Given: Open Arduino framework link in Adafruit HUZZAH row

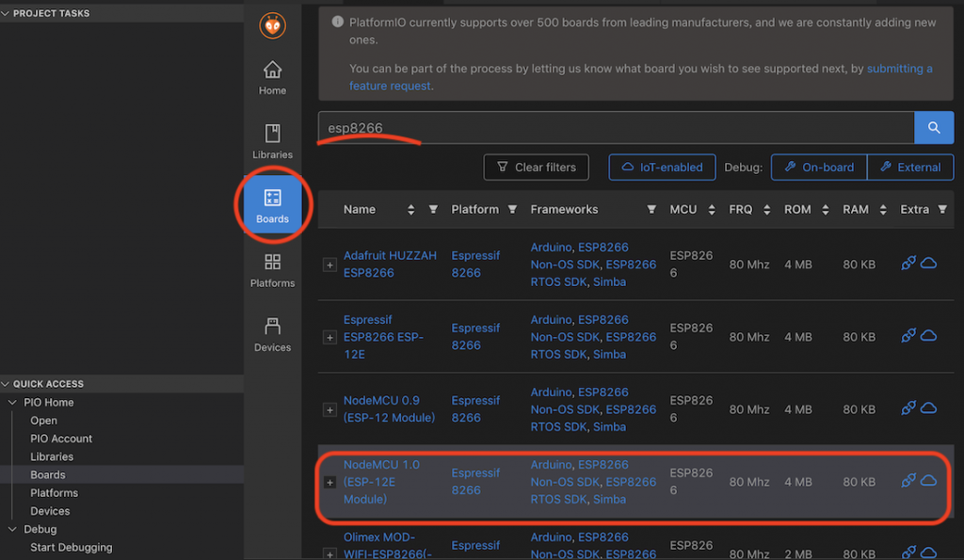Looking at the screenshot, I should tap(551, 248).
